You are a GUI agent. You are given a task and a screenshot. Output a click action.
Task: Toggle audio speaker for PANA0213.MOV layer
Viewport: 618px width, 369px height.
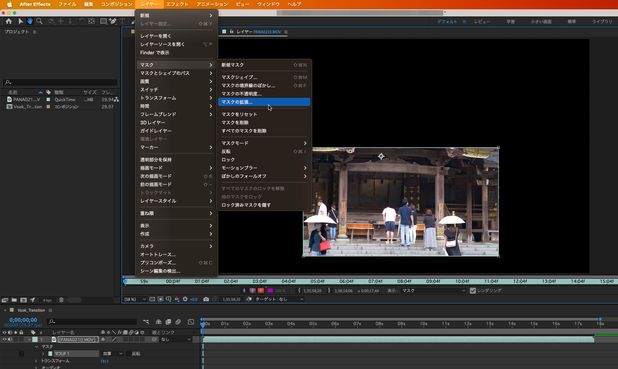click(10, 339)
